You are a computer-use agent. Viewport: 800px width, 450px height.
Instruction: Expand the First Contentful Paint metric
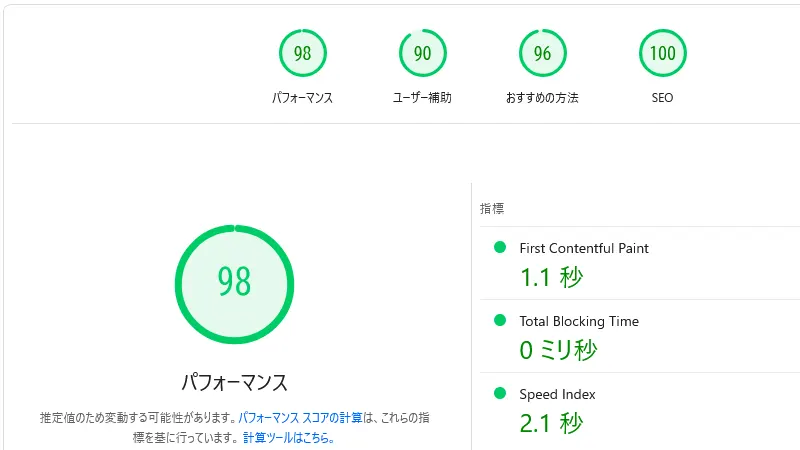584,248
